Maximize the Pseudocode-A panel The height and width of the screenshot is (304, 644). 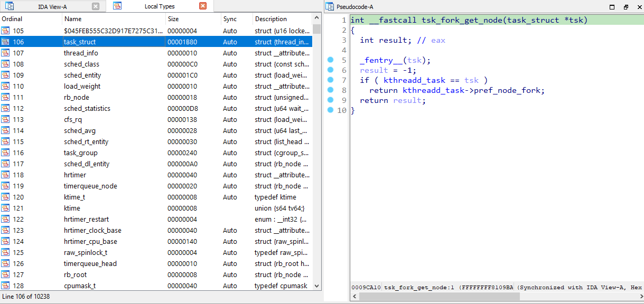(612, 7)
